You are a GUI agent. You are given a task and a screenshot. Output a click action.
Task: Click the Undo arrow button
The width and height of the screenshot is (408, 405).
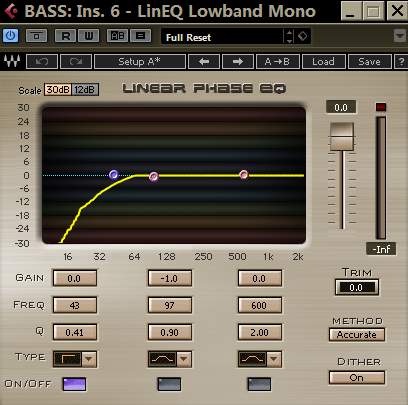42,62
